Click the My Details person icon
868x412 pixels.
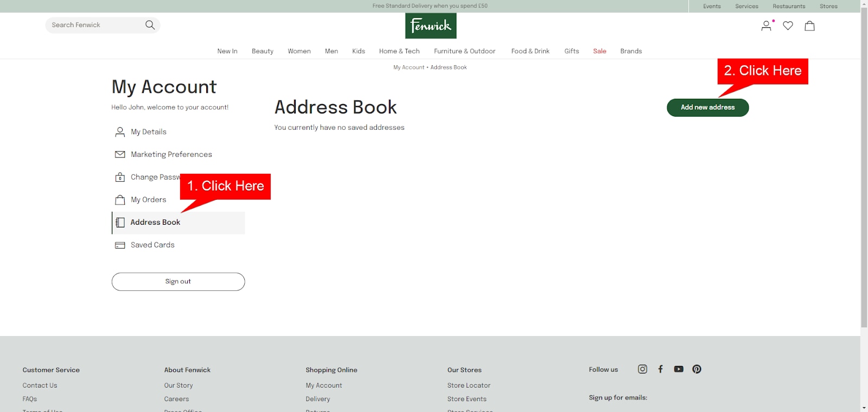(x=120, y=132)
